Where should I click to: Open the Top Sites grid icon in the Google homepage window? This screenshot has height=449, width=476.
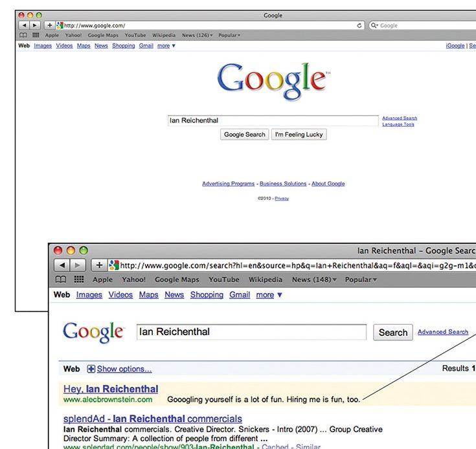tap(36, 35)
